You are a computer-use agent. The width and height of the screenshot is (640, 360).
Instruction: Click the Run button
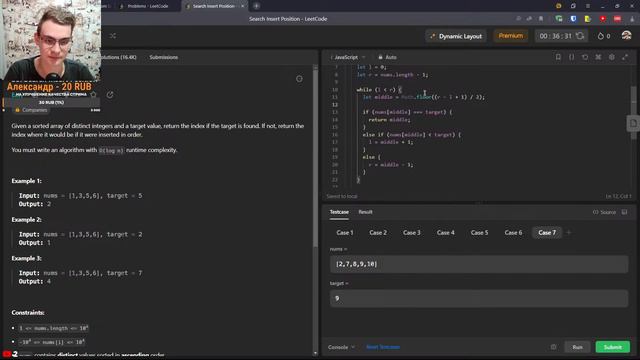tap(577, 347)
